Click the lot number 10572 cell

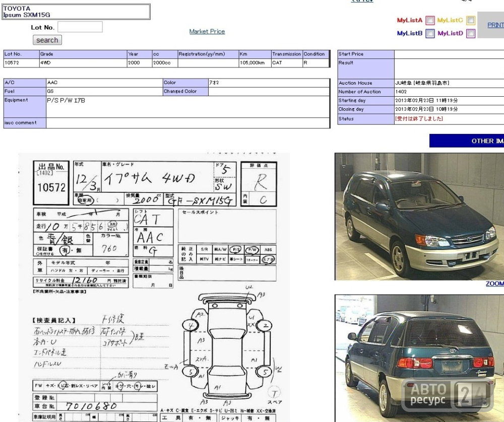point(21,63)
